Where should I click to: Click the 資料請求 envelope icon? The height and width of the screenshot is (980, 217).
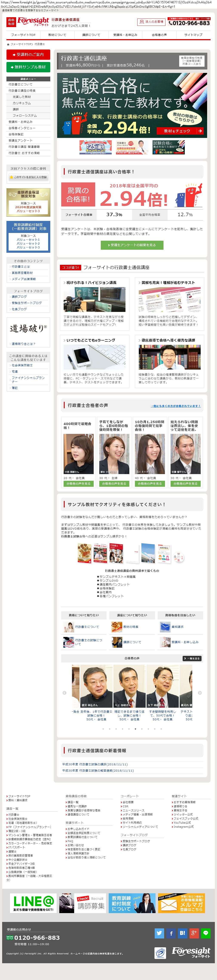(x=165, y=627)
